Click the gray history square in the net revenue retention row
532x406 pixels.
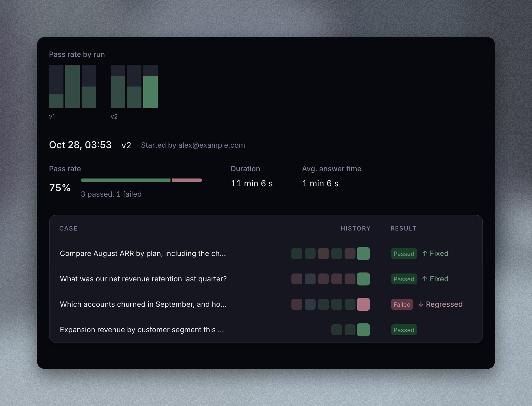pos(310,279)
